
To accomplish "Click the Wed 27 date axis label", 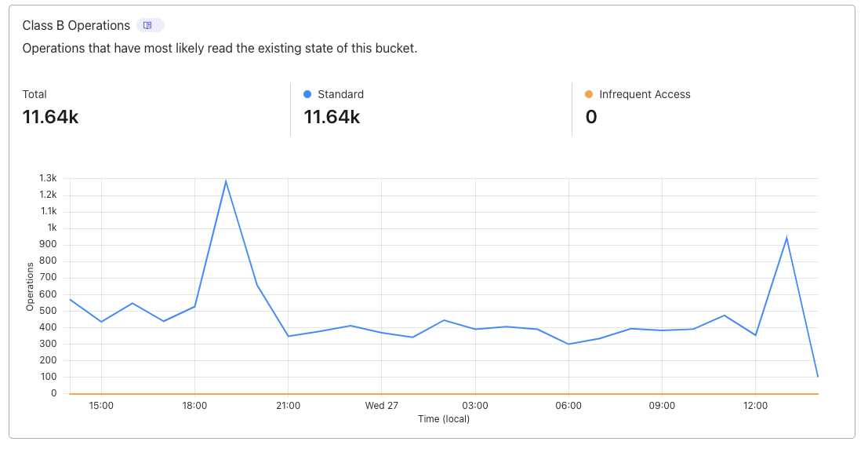I will 382,406.
